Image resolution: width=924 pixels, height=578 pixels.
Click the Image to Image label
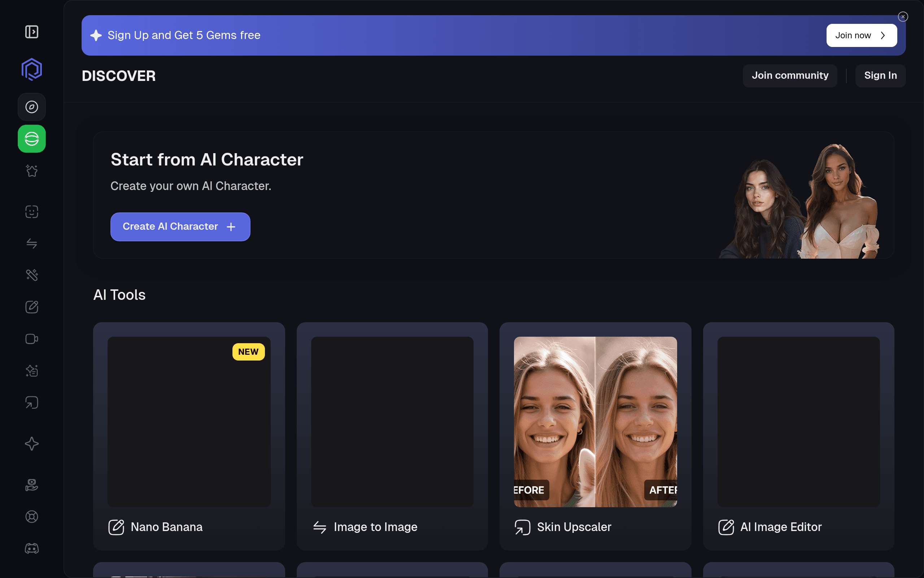pos(375,527)
